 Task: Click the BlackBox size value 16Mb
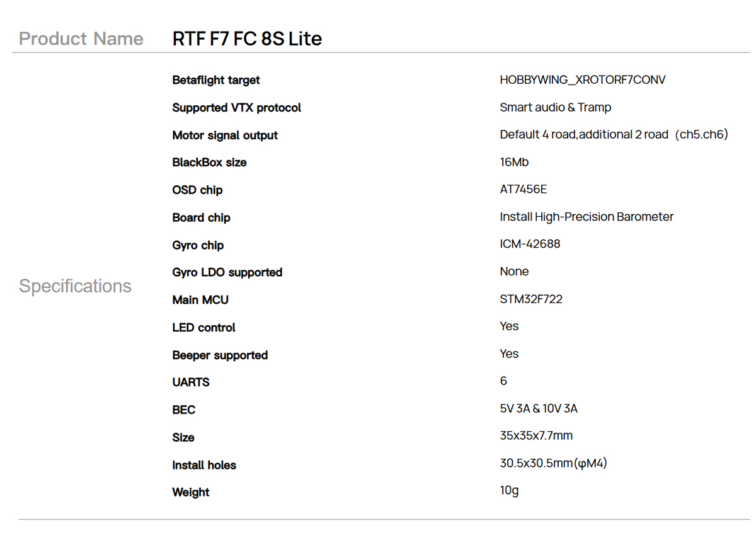click(514, 163)
